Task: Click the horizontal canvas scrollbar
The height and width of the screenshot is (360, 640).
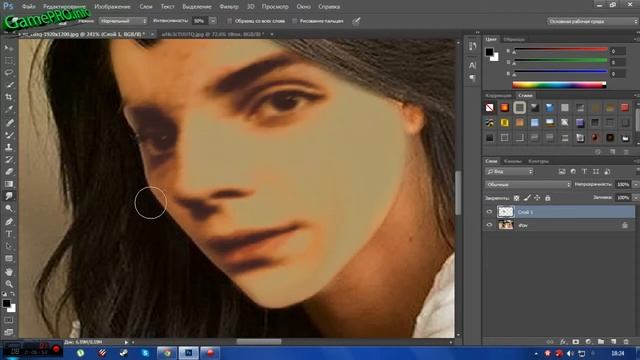Action: pyautogui.click(x=259, y=342)
